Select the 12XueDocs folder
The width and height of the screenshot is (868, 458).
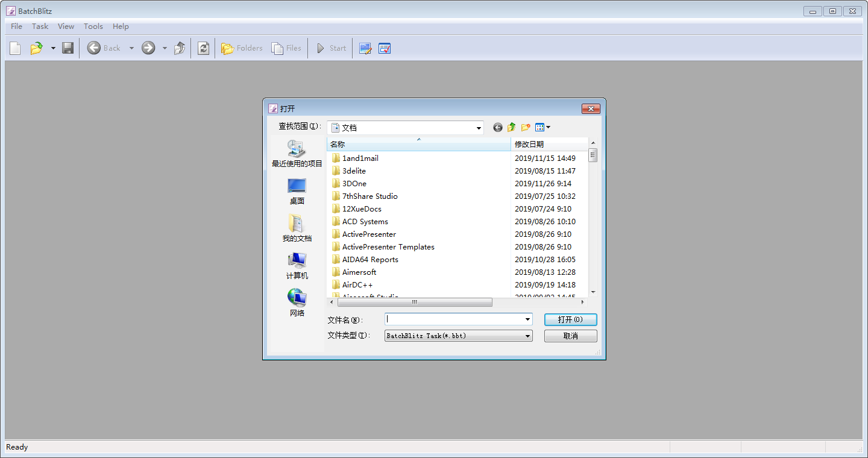362,209
